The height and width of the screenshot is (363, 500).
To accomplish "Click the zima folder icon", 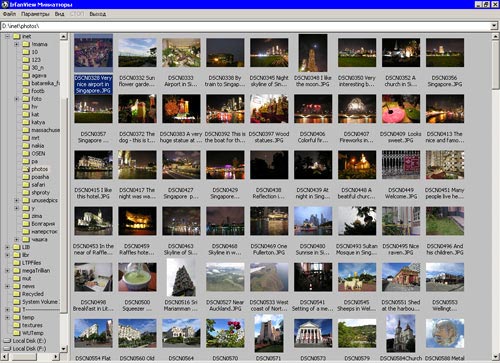I will click(x=26, y=216).
